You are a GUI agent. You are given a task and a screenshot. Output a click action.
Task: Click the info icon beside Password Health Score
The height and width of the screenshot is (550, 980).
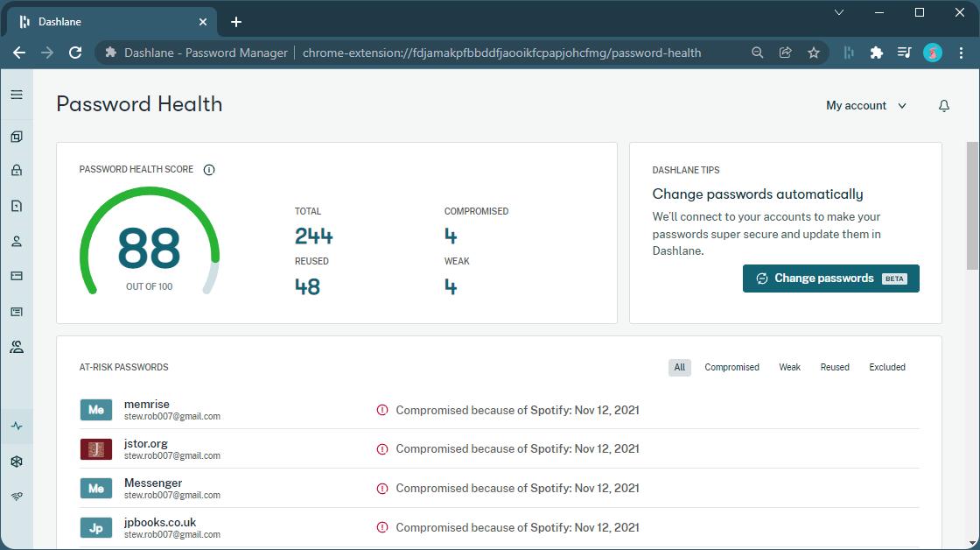(x=209, y=170)
